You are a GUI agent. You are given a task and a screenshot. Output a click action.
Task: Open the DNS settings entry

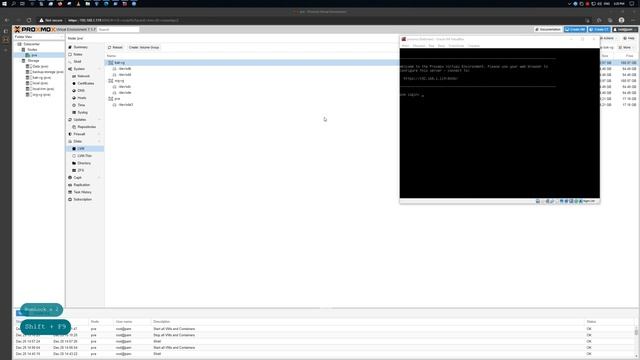click(81, 91)
